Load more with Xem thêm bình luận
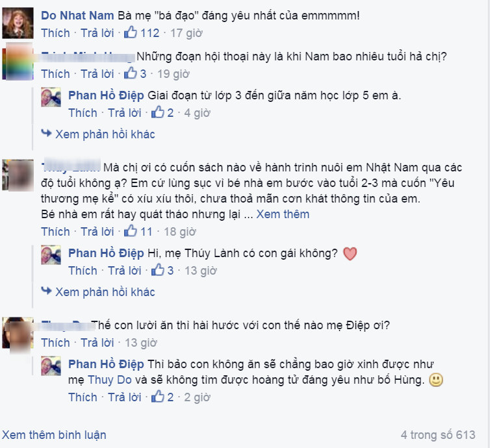The width and height of the screenshot is (490, 448). coord(54,434)
